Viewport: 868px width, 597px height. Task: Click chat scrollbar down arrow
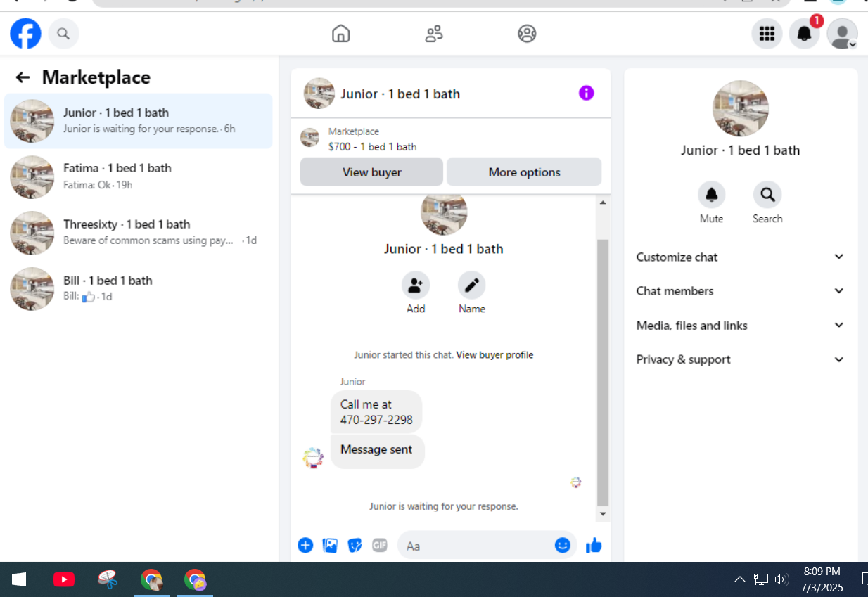click(x=603, y=515)
